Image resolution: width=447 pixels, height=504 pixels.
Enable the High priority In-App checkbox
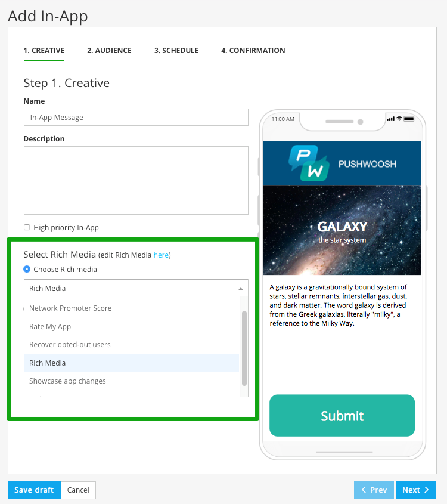[x=27, y=227]
